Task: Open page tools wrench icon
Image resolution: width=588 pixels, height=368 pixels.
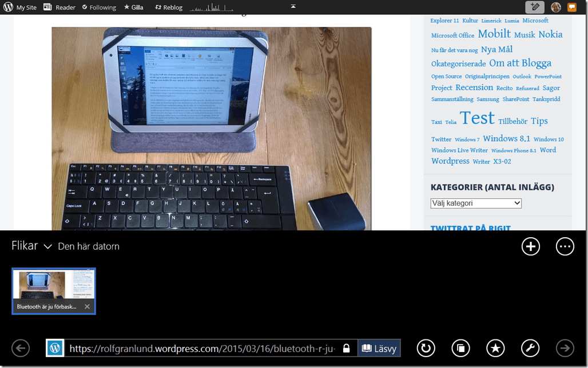Action: [530, 348]
